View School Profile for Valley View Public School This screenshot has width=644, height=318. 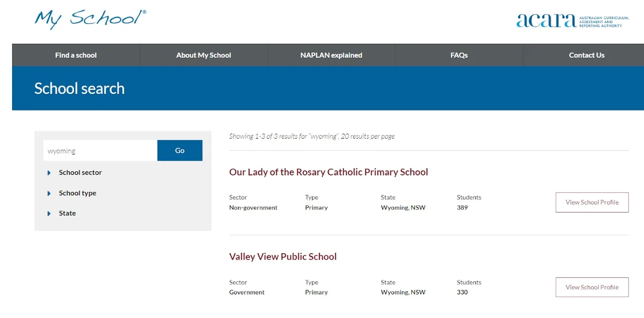pos(592,287)
